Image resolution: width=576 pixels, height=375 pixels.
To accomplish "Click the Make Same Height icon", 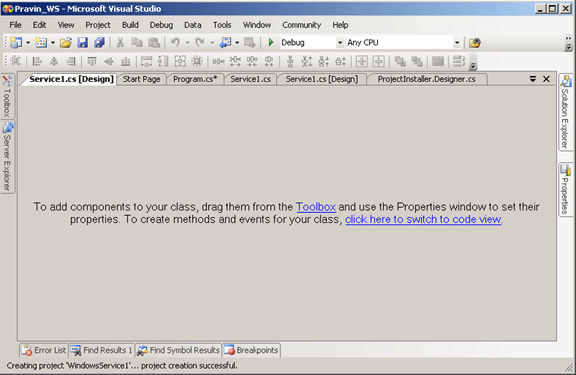I will [x=163, y=61].
